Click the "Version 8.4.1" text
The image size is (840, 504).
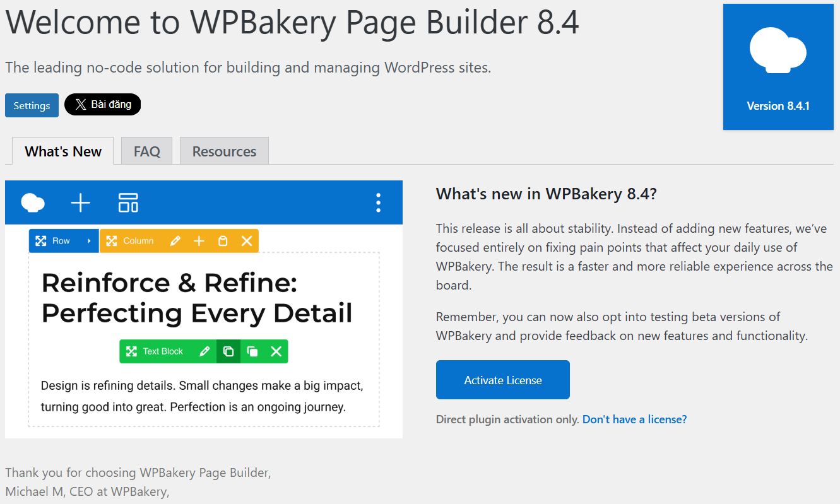tap(778, 106)
